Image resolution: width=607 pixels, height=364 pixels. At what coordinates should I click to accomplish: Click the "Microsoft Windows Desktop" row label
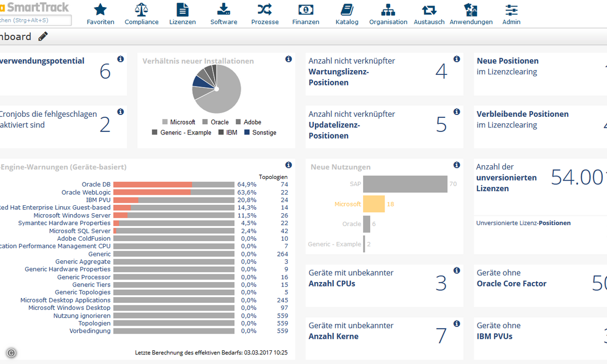(x=69, y=308)
